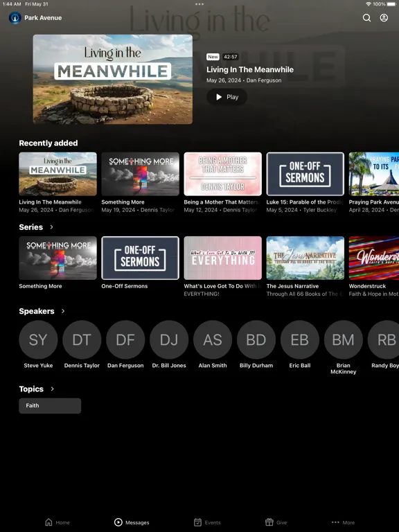Click the Speakers heading
The height and width of the screenshot is (532, 399).
click(x=37, y=311)
